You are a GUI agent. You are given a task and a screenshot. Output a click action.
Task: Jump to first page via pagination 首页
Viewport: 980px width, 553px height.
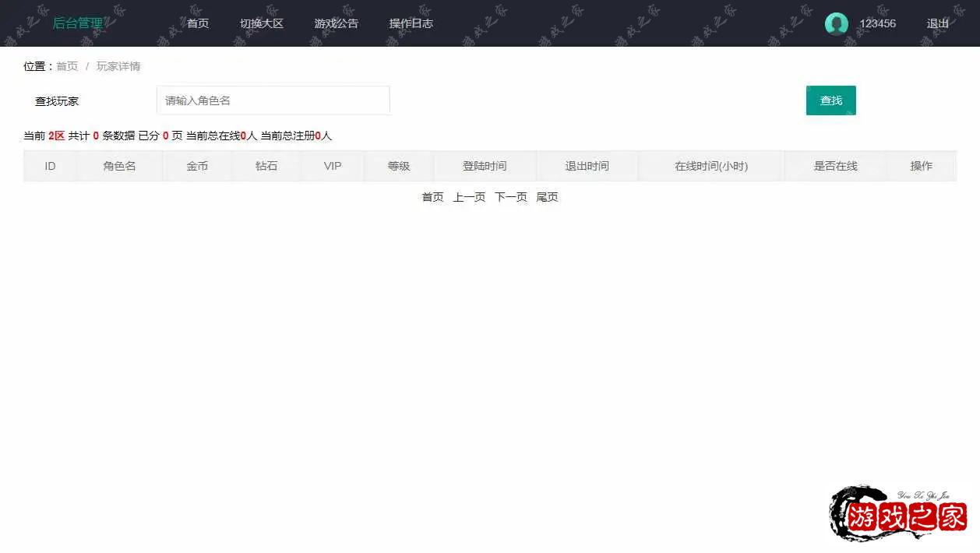pos(432,197)
